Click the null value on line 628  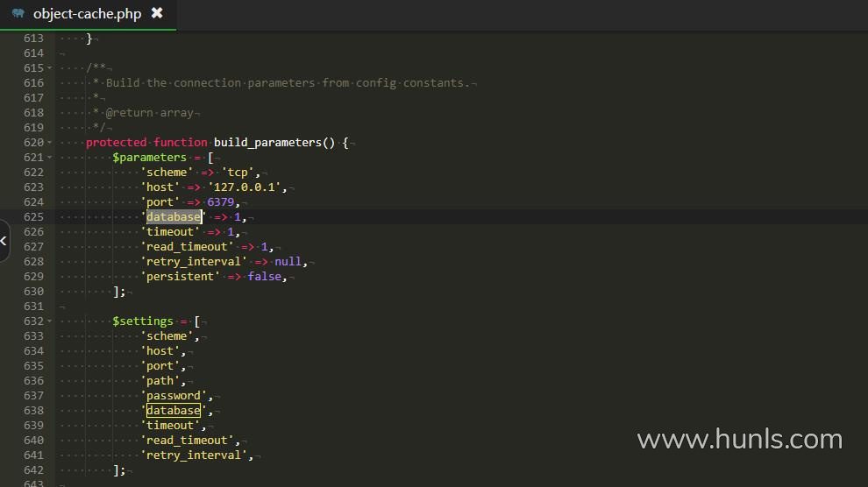click(288, 262)
